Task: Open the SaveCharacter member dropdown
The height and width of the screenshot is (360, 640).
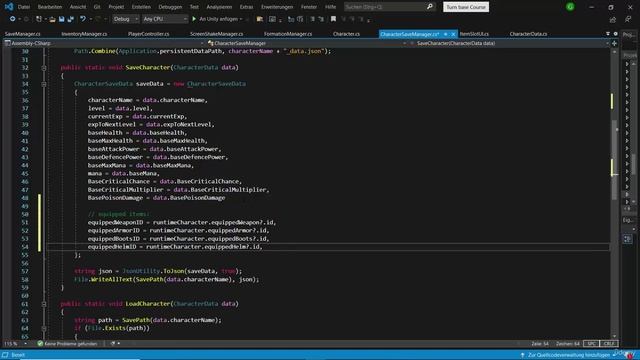Action: click(x=509, y=43)
